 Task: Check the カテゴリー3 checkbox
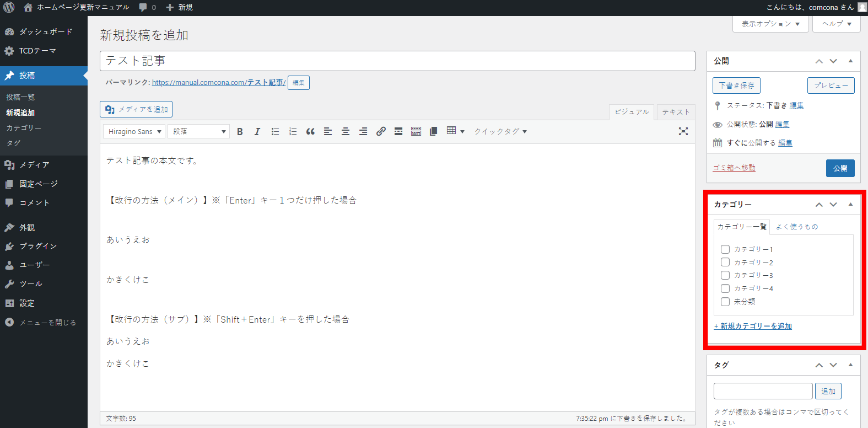coord(725,275)
